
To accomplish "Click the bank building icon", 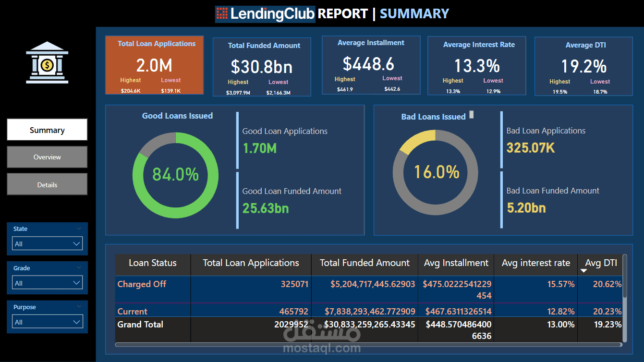I will 47,62.
